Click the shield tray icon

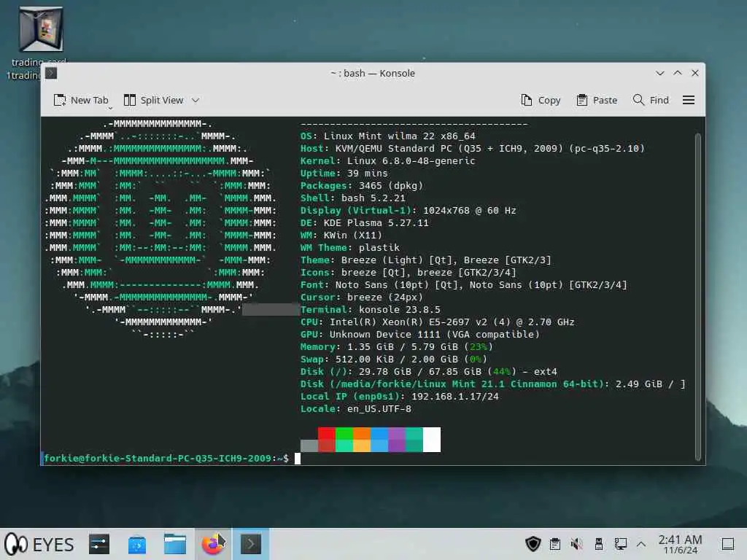[x=533, y=544]
